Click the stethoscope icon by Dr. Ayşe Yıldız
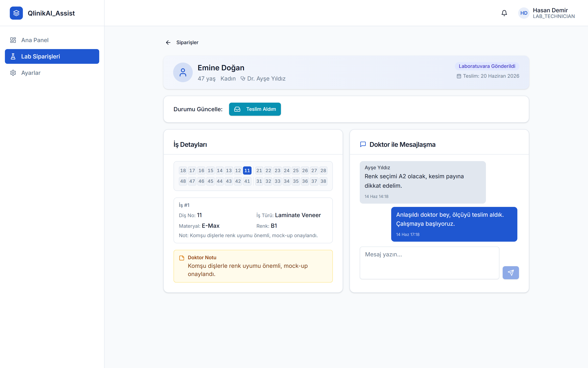This screenshot has height=368, width=588. click(x=243, y=78)
